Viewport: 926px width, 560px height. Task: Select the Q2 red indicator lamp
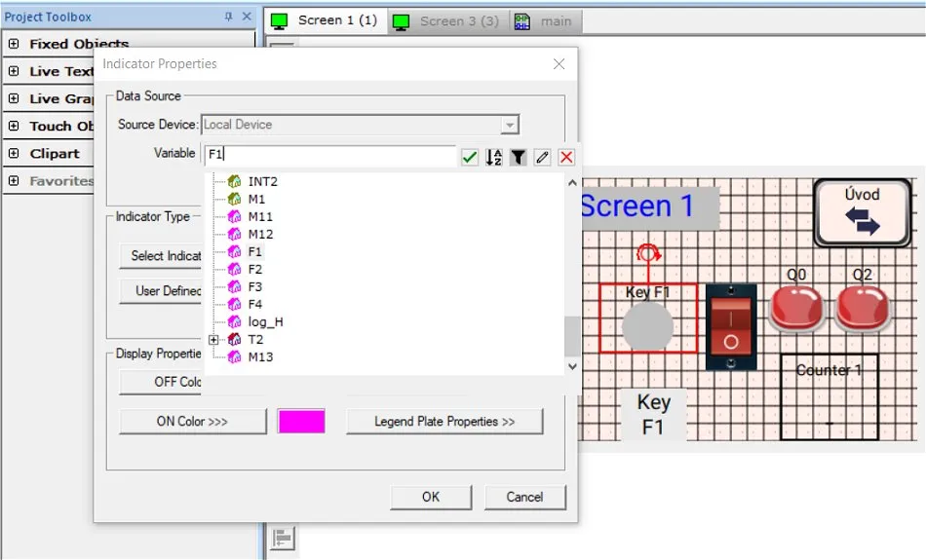[x=863, y=308]
